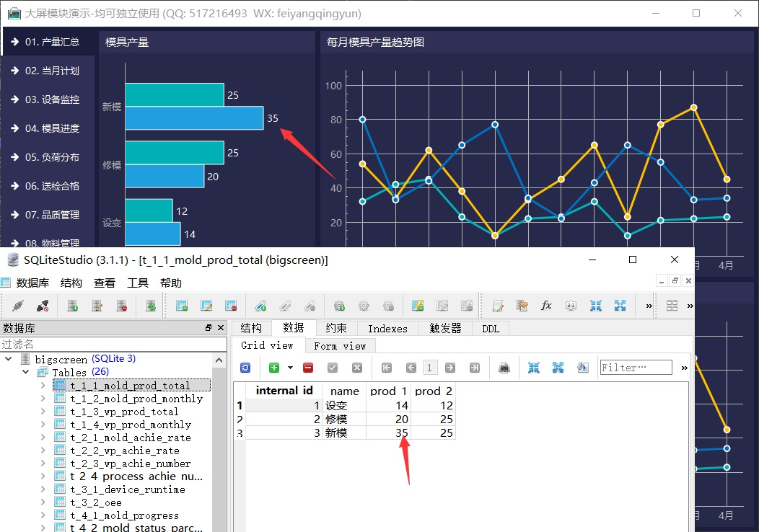Screen dimensions: 759x532
Task: Collapse the bigscreen database node
Action: point(9,359)
